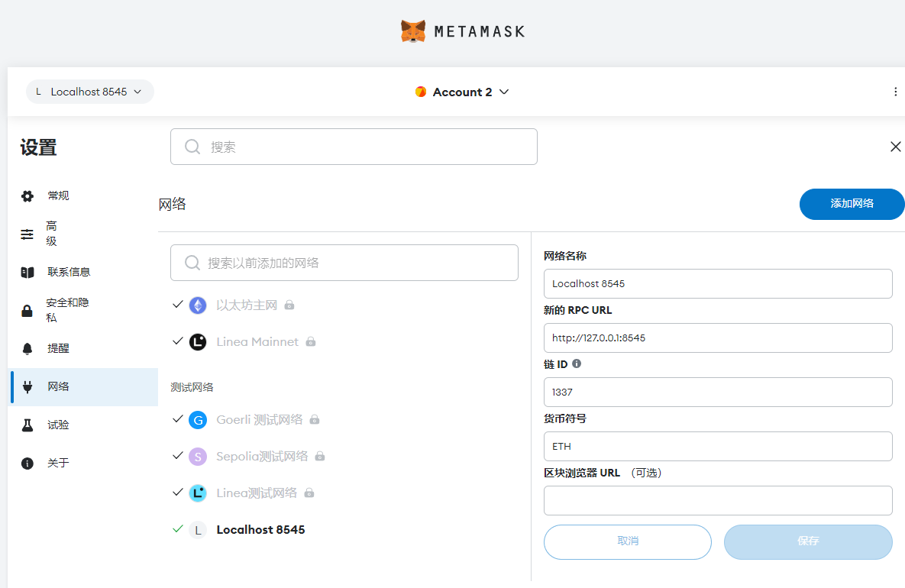Focus the settings search field
905x588 pixels.
point(354,147)
